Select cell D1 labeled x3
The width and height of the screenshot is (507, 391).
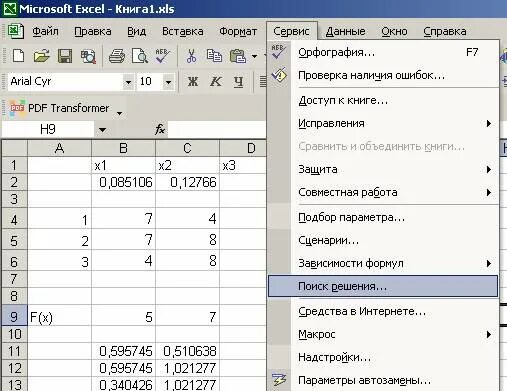[243, 165]
